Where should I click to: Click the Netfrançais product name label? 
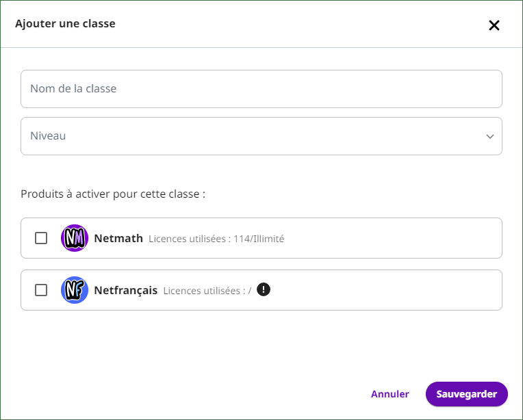[x=126, y=290]
